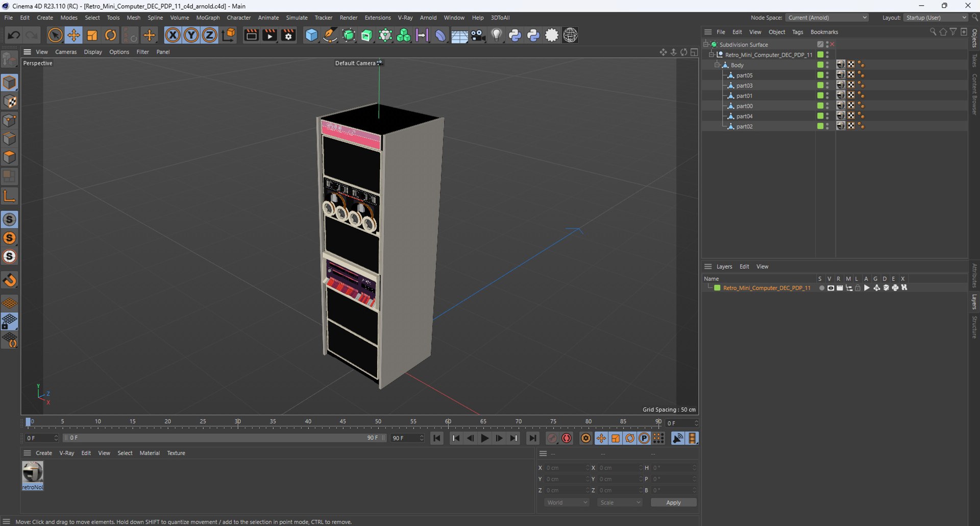Toggle layer visibility eye for Retro_Mini_Computer layer
This screenshot has height=526, width=980.
[x=830, y=288]
